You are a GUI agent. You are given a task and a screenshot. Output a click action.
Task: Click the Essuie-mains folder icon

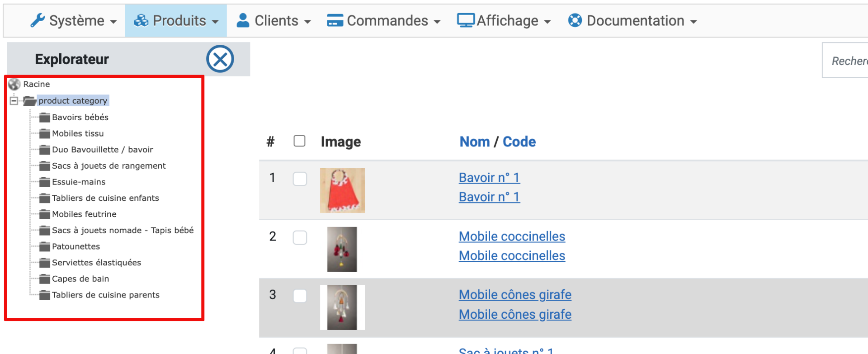[44, 182]
